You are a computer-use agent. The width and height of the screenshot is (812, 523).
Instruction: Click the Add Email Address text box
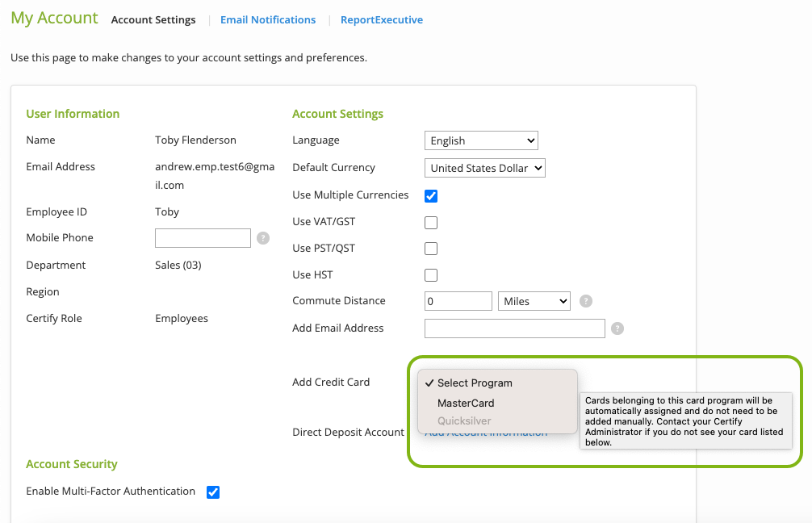pyautogui.click(x=514, y=328)
